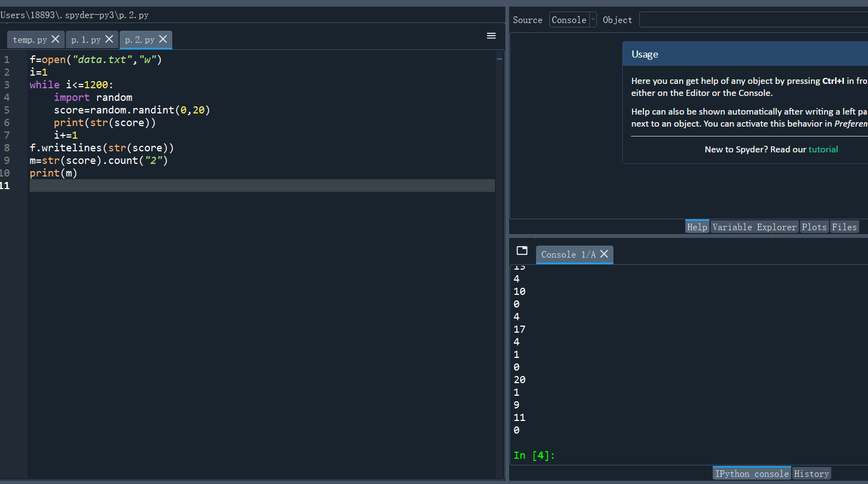The width and height of the screenshot is (868, 484).
Task: Click the 'i+=1' code line
Action: pyautogui.click(x=66, y=135)
